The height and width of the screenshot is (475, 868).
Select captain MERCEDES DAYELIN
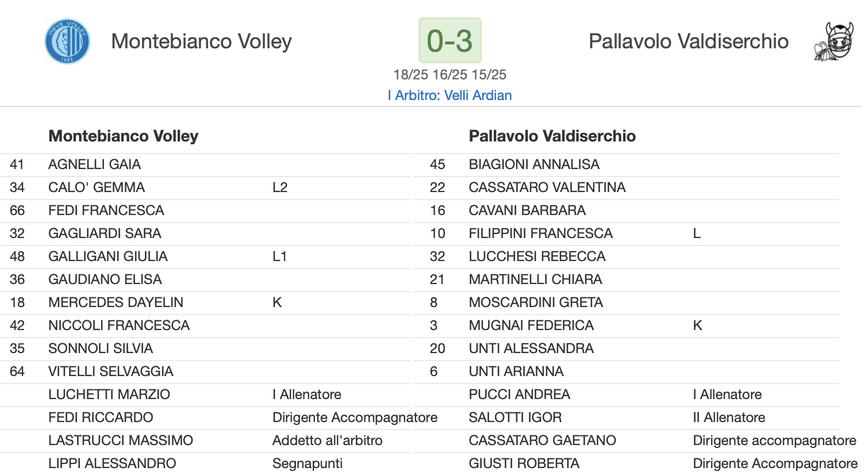point(116,302)
